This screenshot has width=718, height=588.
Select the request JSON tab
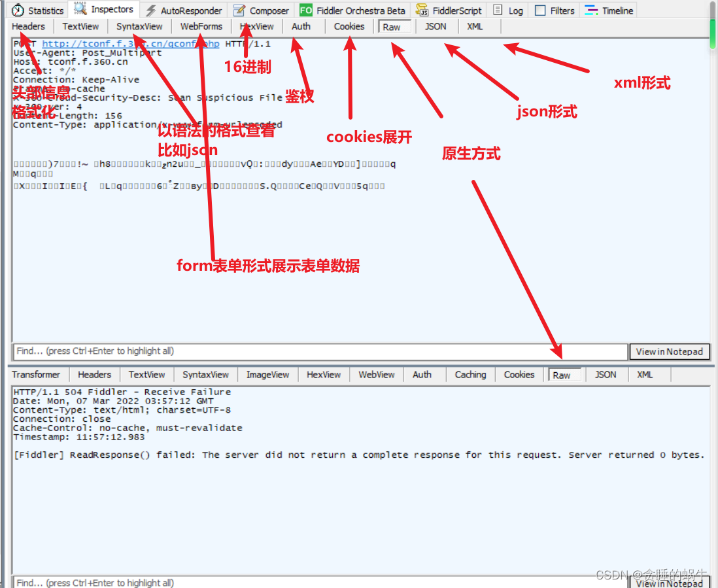[x=436, y=27]
